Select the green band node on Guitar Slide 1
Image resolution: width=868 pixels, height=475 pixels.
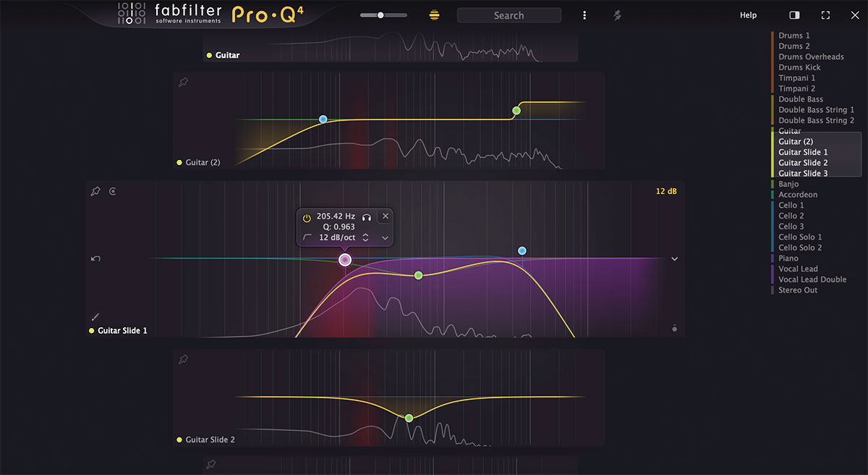(418, 275)
